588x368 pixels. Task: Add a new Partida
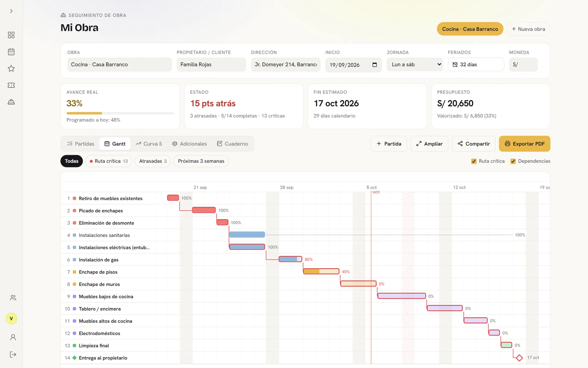(x=389, y=144)
